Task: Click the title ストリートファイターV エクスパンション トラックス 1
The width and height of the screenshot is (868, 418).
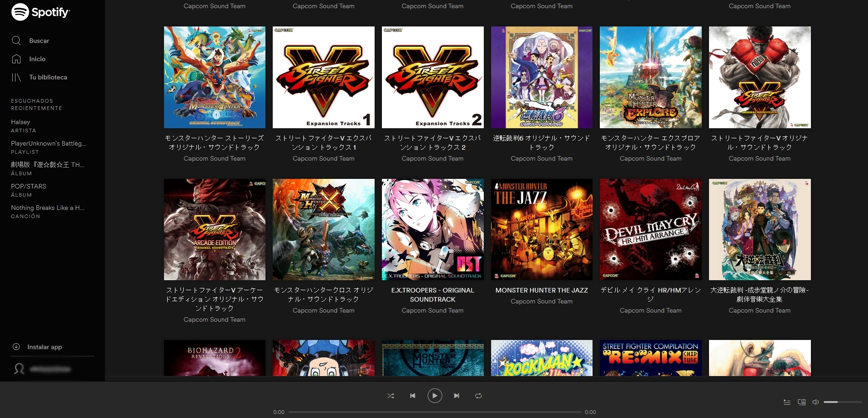Action: (x=323, y=142)
